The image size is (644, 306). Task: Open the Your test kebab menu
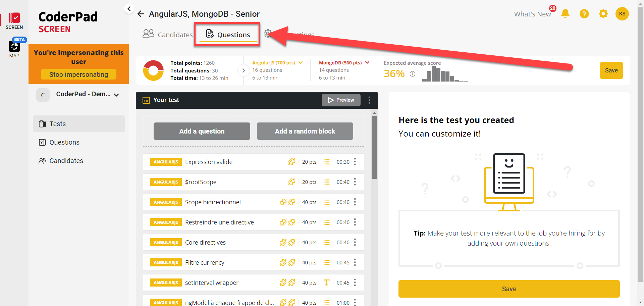coord(369,100)
